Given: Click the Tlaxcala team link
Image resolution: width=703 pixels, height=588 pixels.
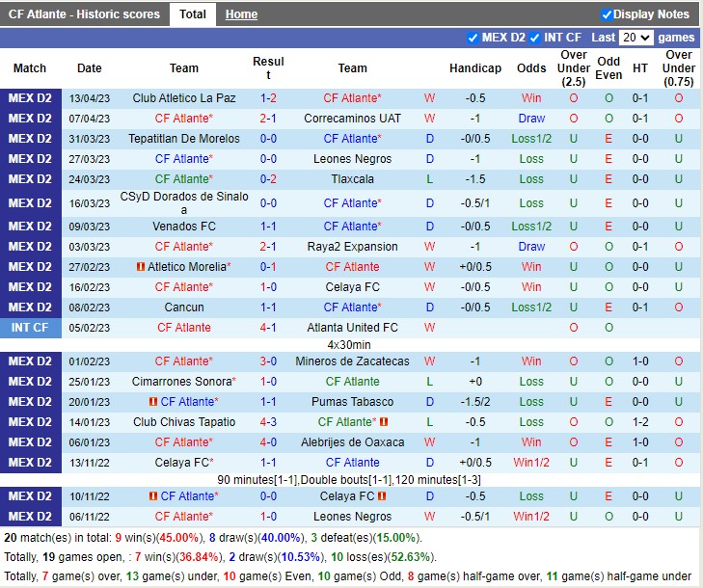Looking at the screenshot, I should [x=352, y=179].
